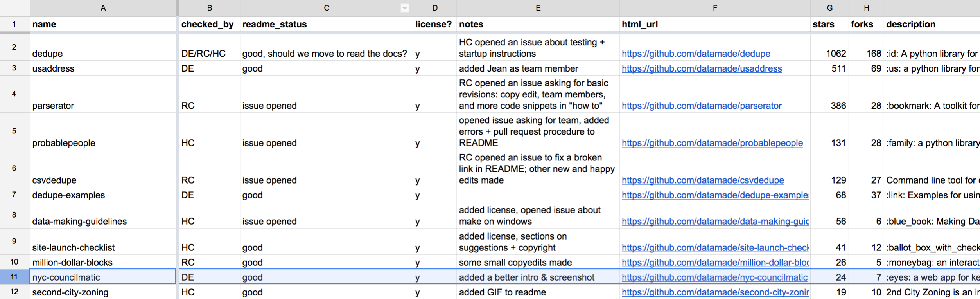The image size is (980, 299).
Task: Select the 'nyc-councilmatic' name cell
Action: pos(103,277)
